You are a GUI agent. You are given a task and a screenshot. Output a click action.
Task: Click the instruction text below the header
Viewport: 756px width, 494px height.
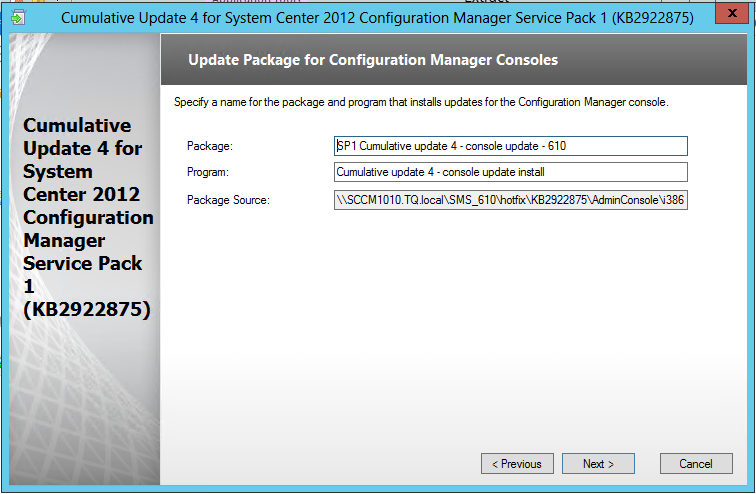tap(421, 102)
